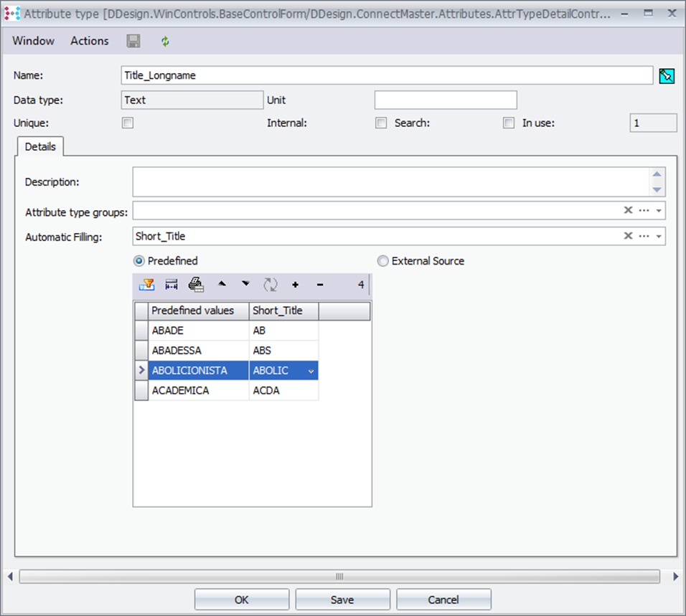Open dropdown in ABOLIC Short_Title cell

311,371
